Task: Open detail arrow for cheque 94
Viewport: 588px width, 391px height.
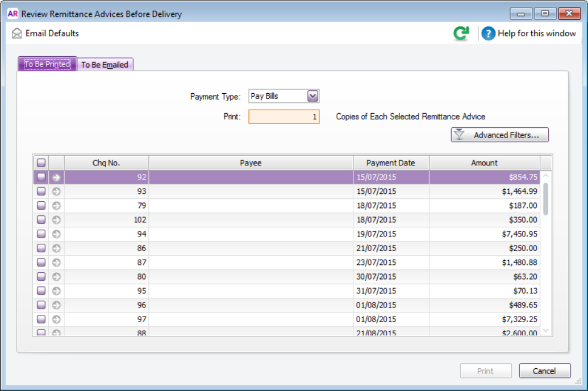Action: click(x=56, y=234)
